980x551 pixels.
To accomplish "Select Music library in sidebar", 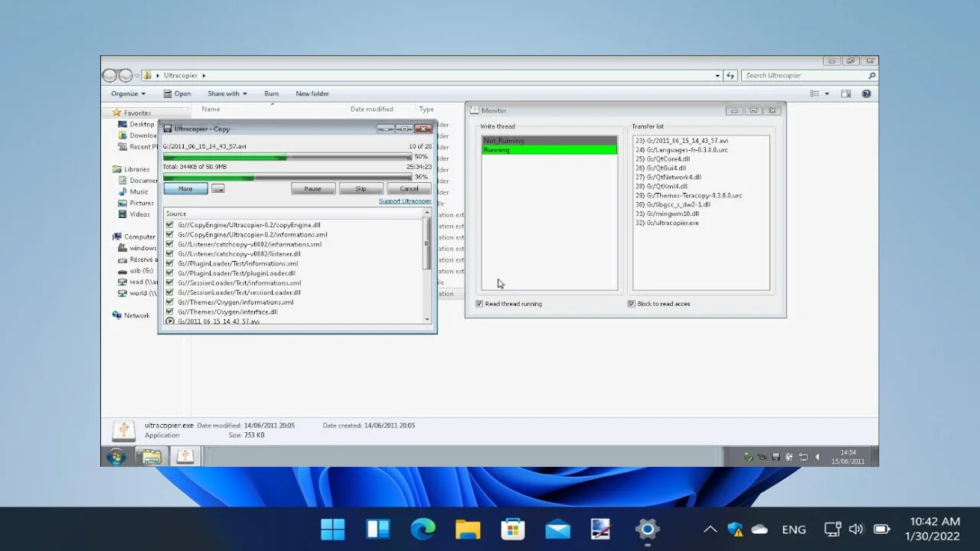I will tap(139, 192).
